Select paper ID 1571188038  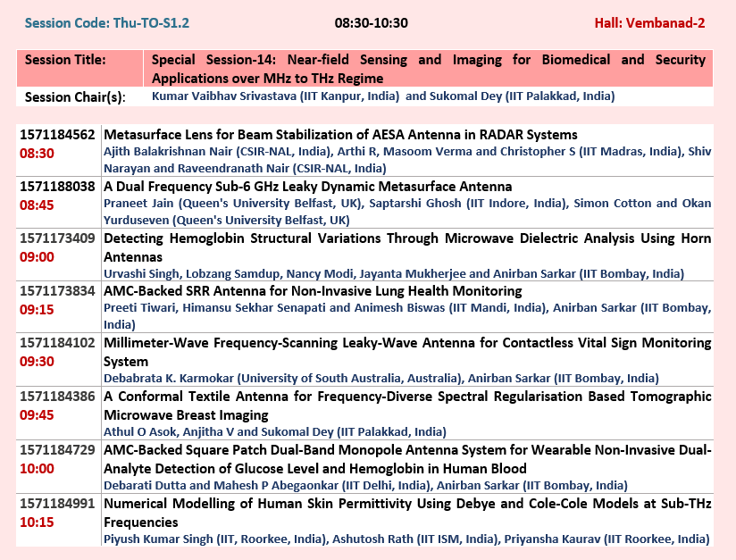(57, 187)
